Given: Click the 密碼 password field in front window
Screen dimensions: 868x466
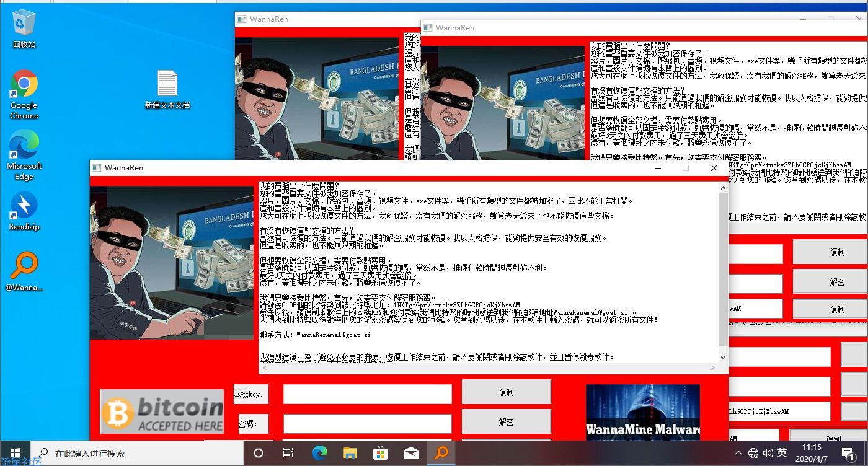Looking at the screenshot, I should pyautogui.click(x=368, y=424).
